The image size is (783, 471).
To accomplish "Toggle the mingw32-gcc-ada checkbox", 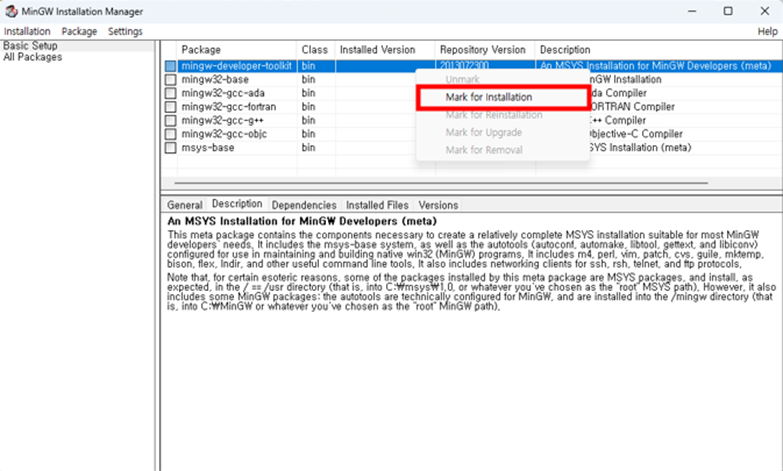I will (170, 93).
